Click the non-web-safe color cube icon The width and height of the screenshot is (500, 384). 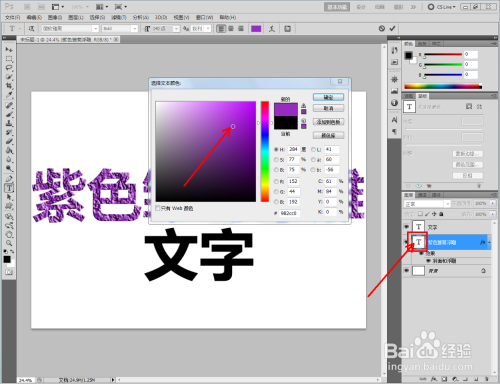click(304, 121)
